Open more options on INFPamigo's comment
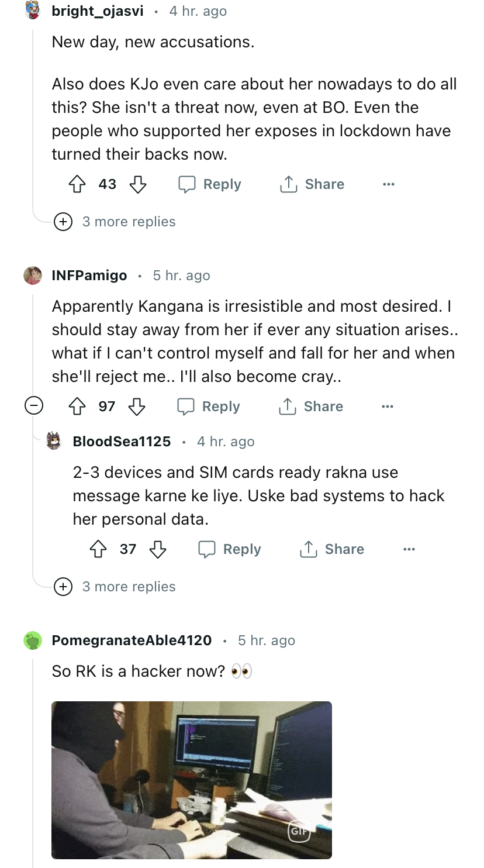The width and height of the screenshot is (484, 868). coord(388,407)
